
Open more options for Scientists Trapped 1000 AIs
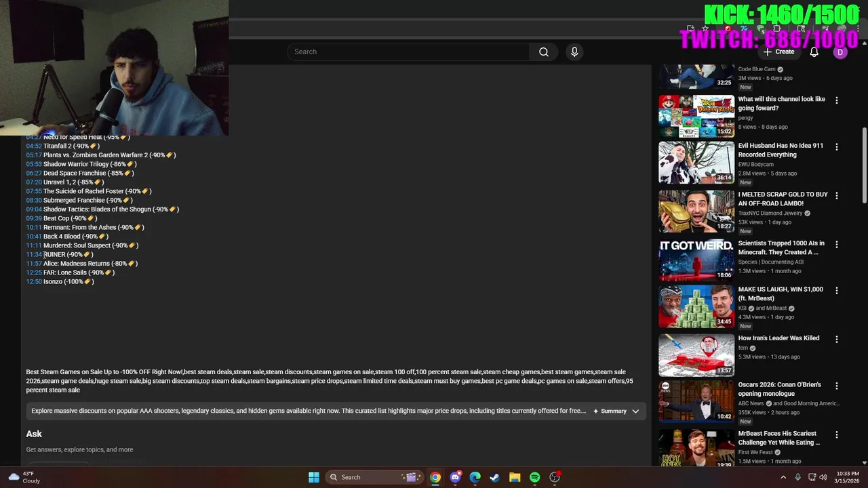click(x=836, y=244)
